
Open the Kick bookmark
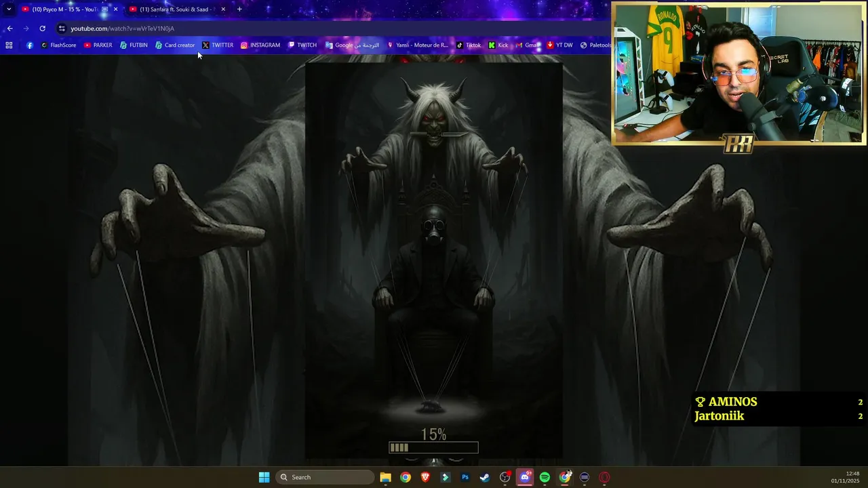coord(498,45)
